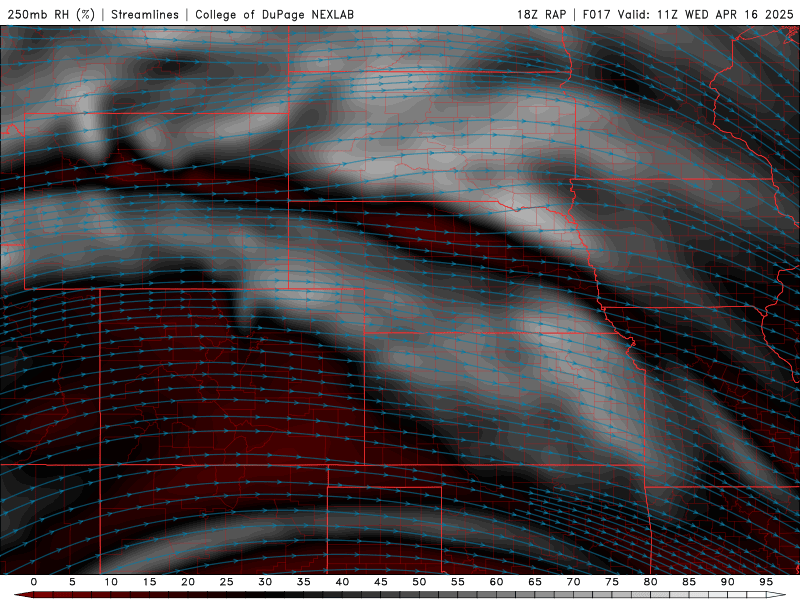Image resolution: width=800 pixels, height=600 pixels.
Task: Click the 85 value on color scale
Action: coord(689,582)
